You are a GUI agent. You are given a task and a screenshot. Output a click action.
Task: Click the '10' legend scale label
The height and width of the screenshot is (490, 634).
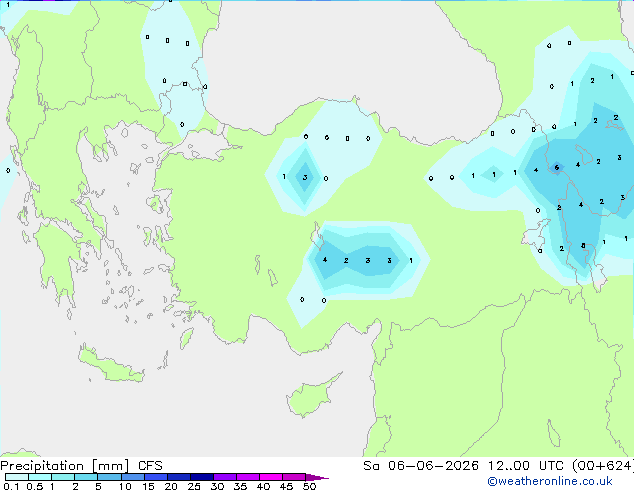click(x=125, y=486)
